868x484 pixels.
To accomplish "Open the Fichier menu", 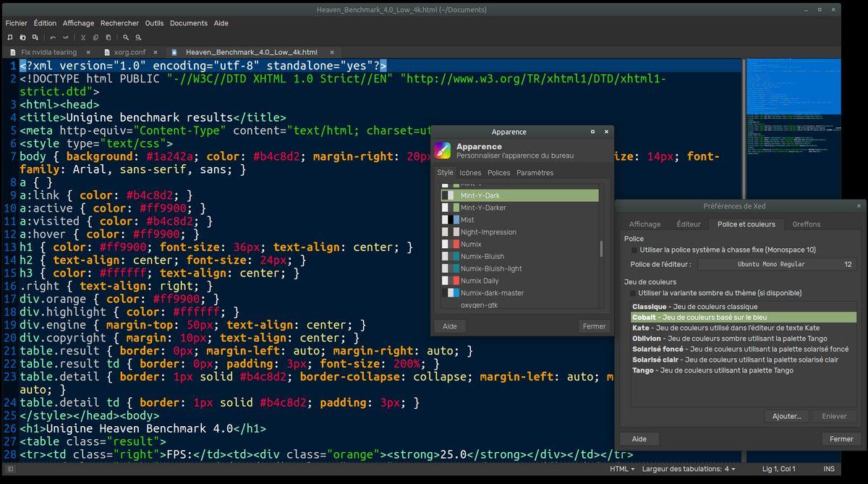I will (x=17, y=23).
